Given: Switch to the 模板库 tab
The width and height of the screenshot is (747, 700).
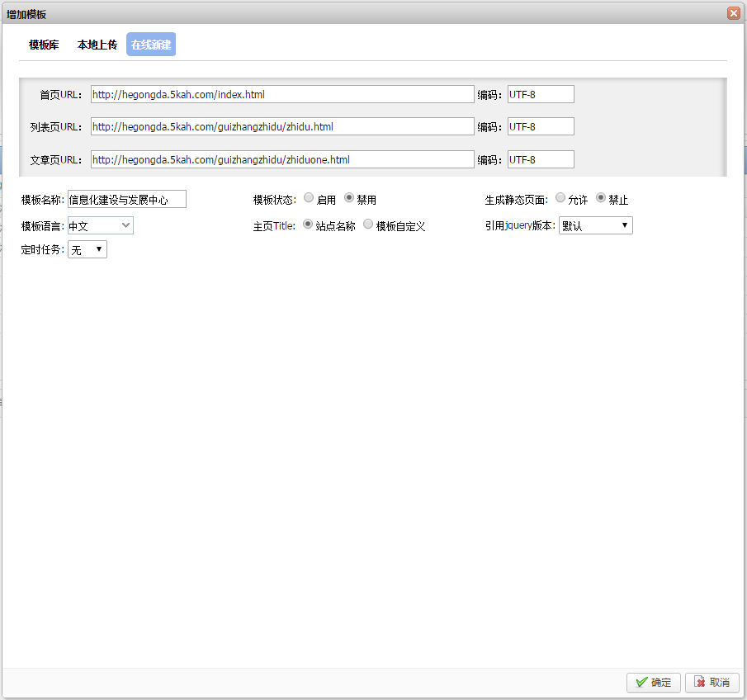Looking at the screenshot, I should point(44,45).
